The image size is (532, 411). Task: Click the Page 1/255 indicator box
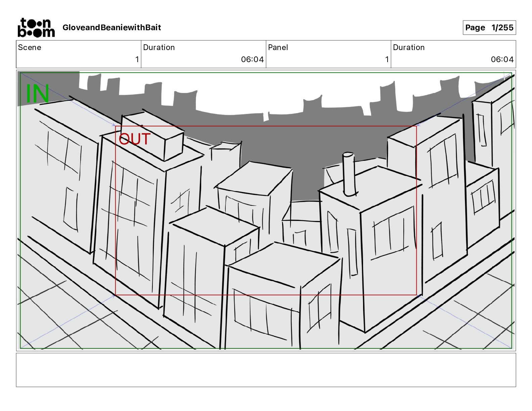click(489, 28)
